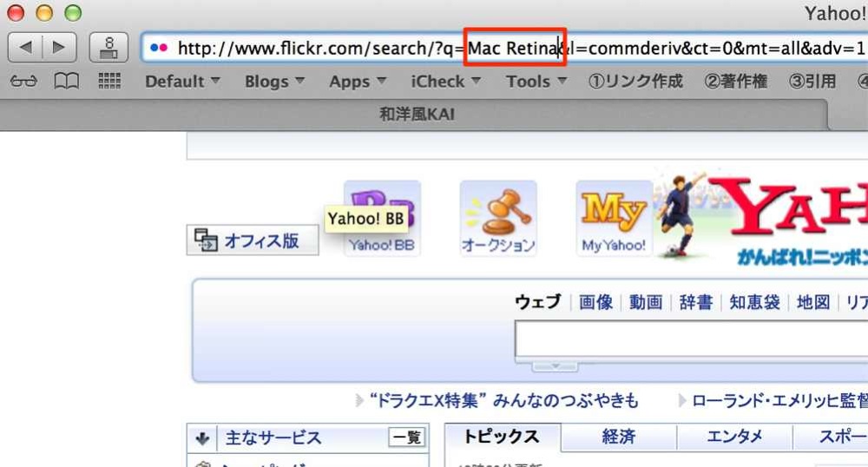This screenshot has height=467, width=868.
Task: Click the ①リンク作成 bookmarklet
Action: [x=635, y=82]
